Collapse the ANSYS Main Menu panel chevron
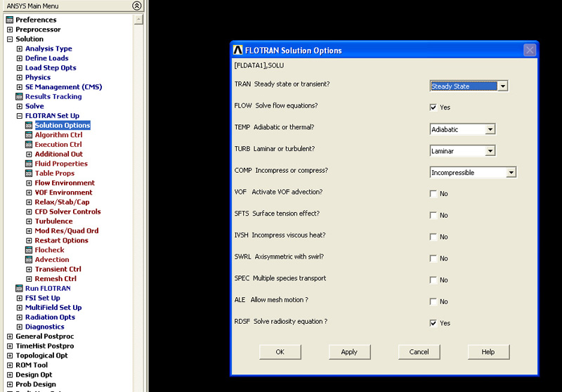The image size is (562, 392). [x=136, y=6]
